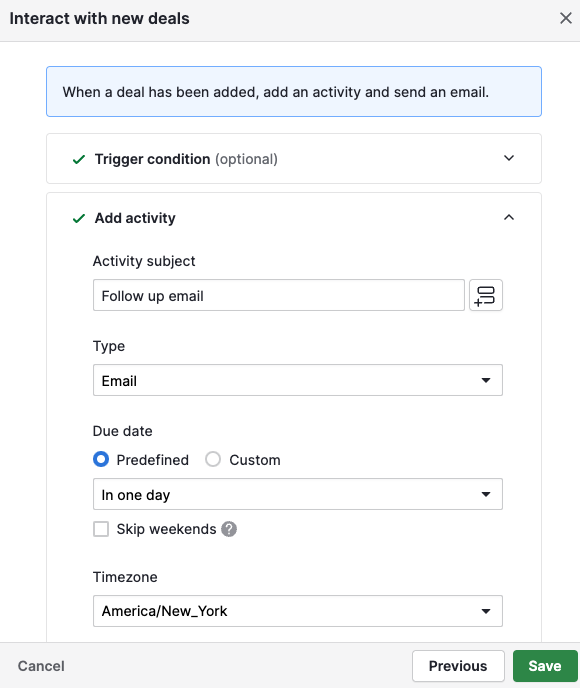Enable the Skip weekends checkbox
Viewport: 580px width, 688px height.
pyautogui.click(x=101, y=529)
